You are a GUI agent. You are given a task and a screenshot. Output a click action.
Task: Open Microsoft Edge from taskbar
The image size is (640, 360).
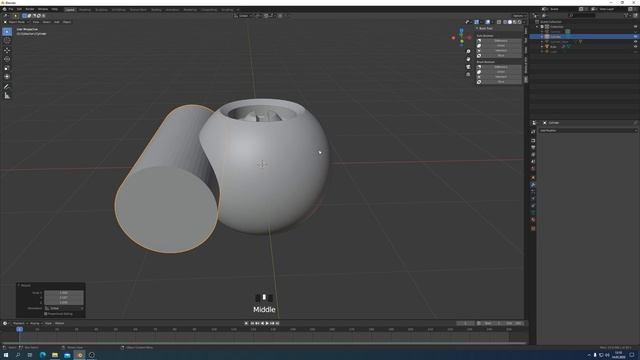[42, 355]
